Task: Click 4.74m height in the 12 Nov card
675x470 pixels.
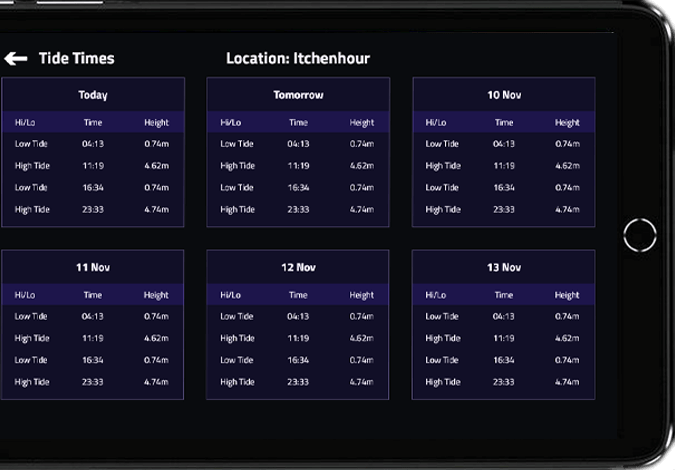Action: tap(362, 382)
